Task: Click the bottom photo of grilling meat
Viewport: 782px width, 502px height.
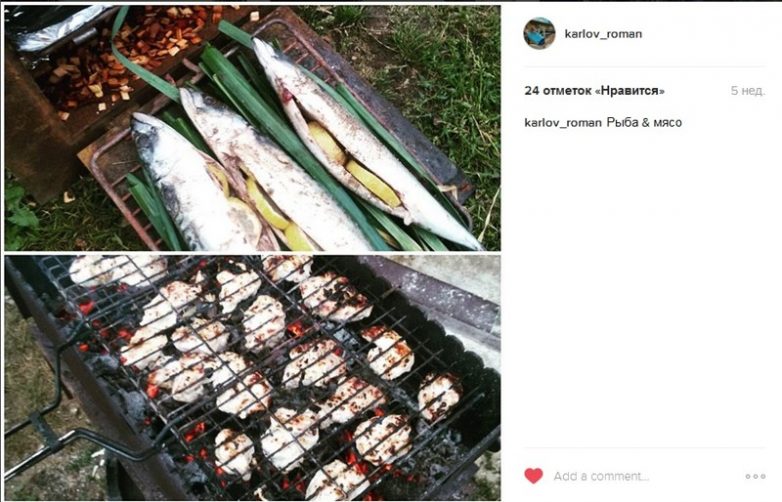Action: pyautogui.click(x=252, y=378)
